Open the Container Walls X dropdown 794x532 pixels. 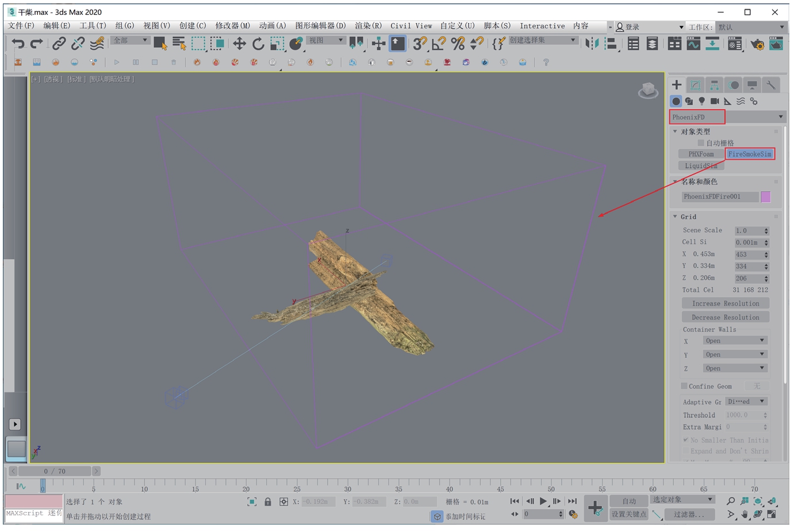tap(735, 341)
